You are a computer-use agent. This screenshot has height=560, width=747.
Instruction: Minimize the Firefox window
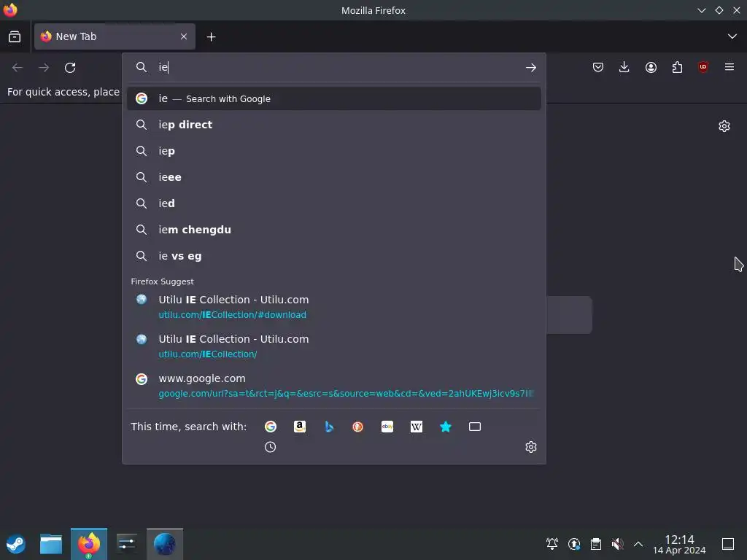coord(701,10)
